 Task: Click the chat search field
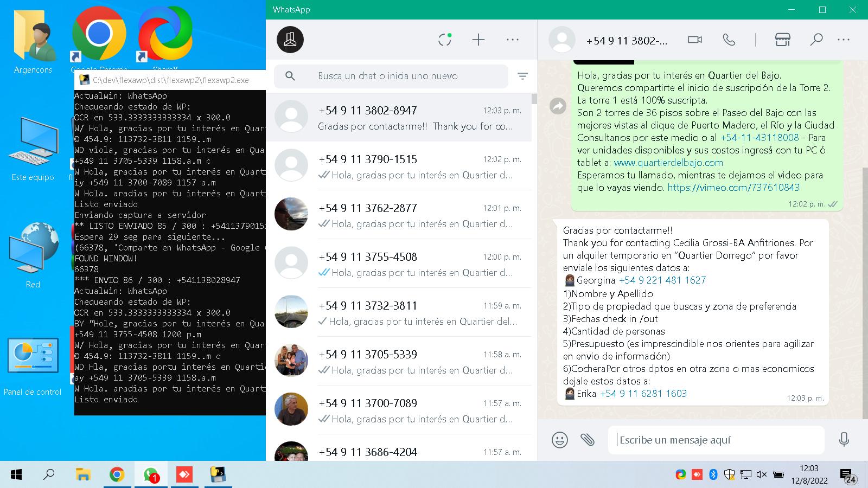391,76
